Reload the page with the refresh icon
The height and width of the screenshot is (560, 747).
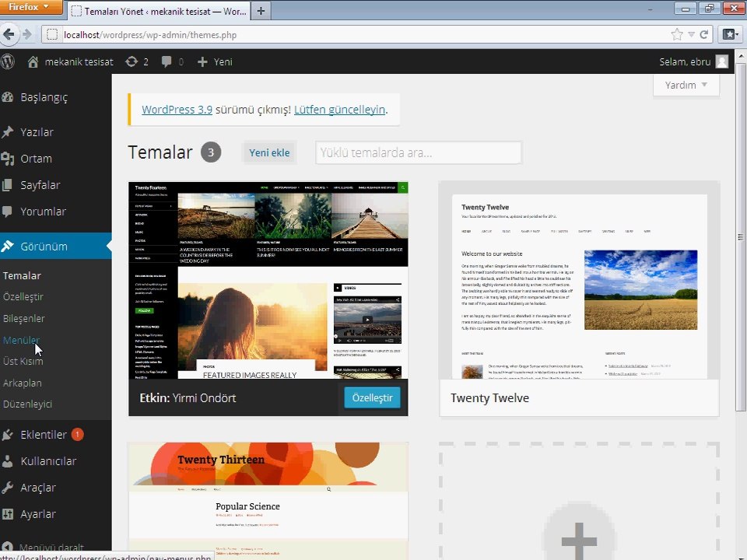click(x=704, y=34)
